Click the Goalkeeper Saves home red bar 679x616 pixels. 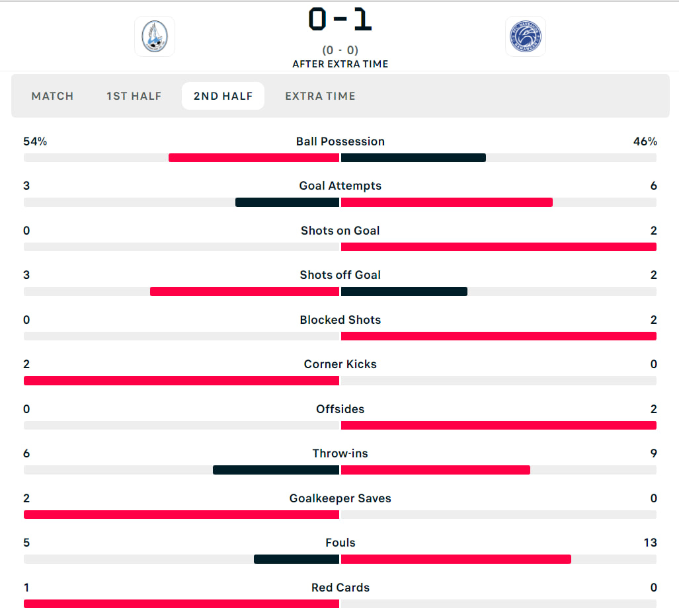(x=181, y=514)
